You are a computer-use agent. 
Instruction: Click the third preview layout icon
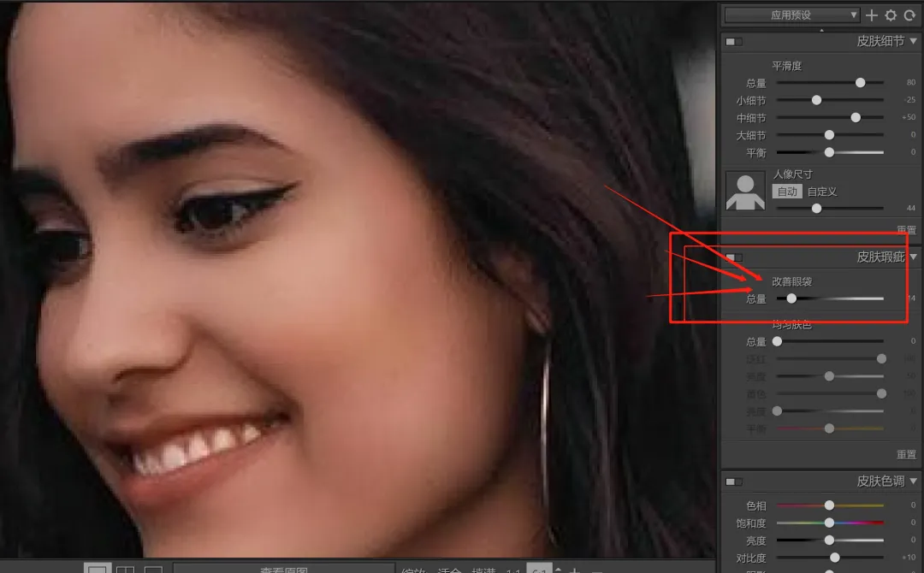[153, 570]
